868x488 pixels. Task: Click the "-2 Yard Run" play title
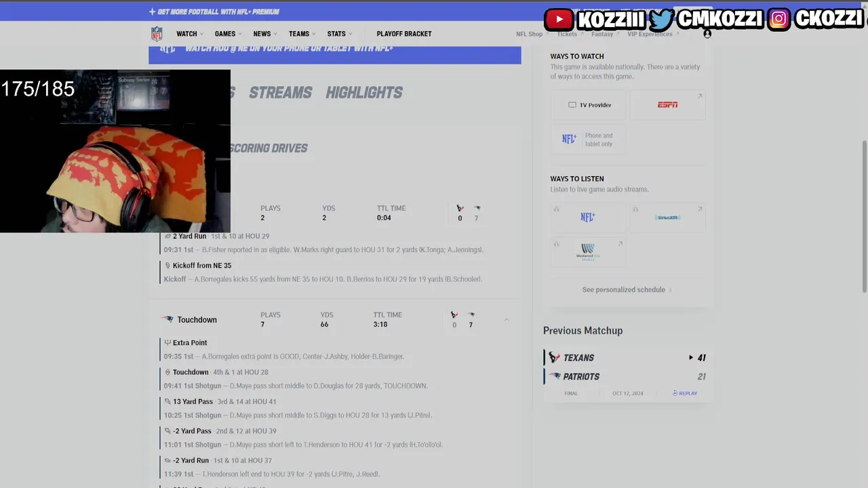click(x=191, y=460)
